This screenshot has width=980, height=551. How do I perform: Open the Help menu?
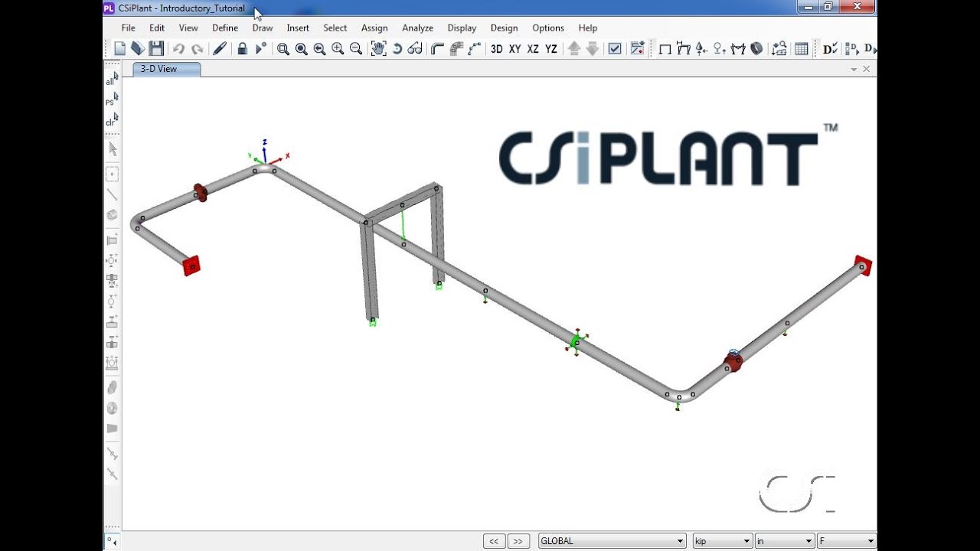(588, 28)
